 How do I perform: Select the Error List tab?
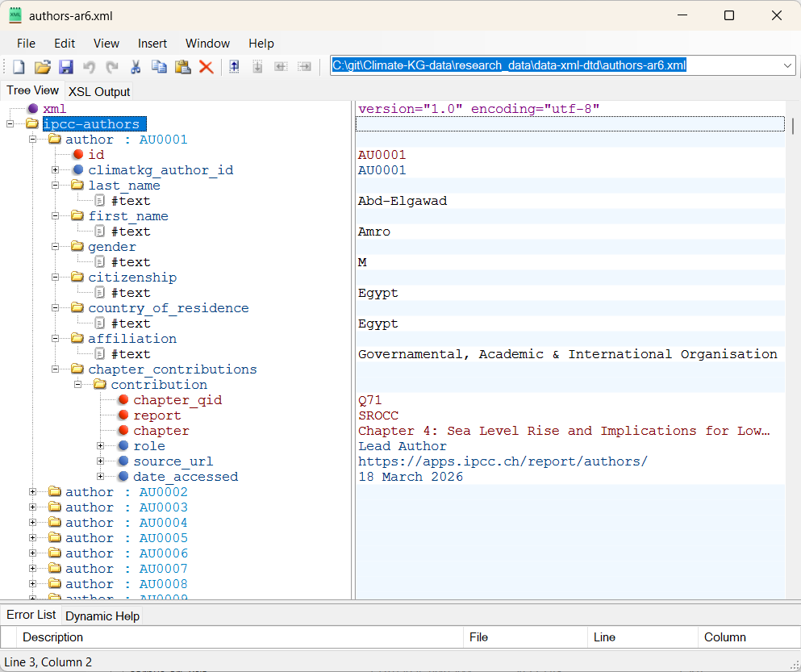(31, 615)
